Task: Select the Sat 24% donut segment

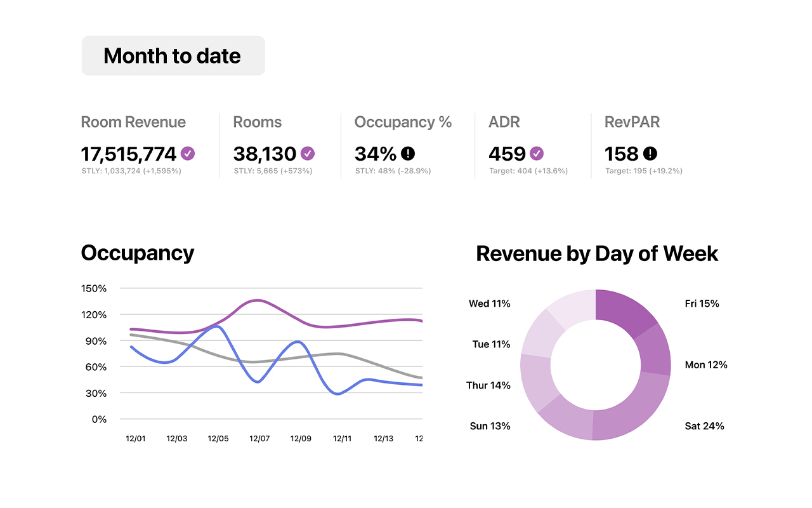Action: pyautogui.click(x=631, y=410)
